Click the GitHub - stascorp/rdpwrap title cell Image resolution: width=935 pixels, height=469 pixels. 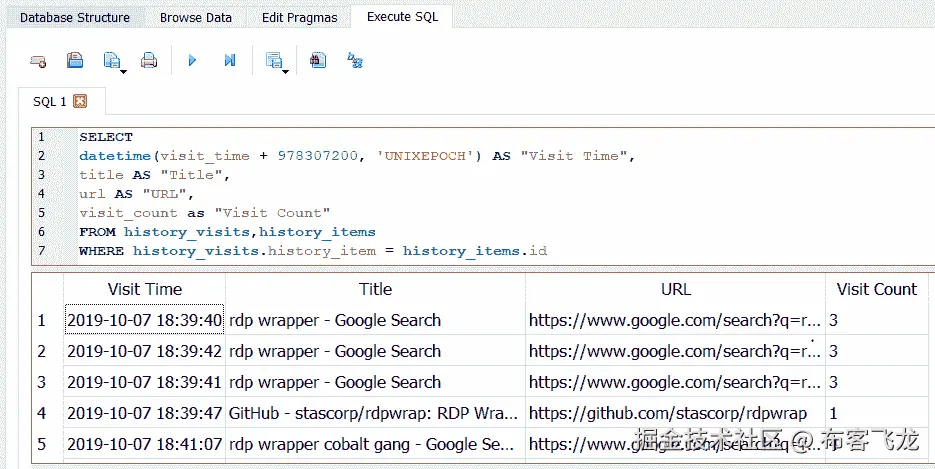point(376,413)
